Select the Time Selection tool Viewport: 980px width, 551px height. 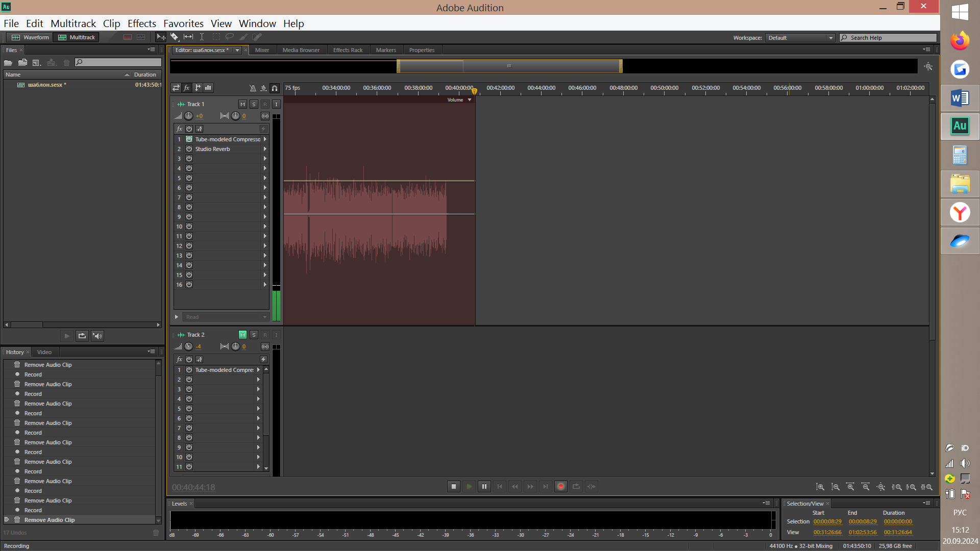(202, 37)
